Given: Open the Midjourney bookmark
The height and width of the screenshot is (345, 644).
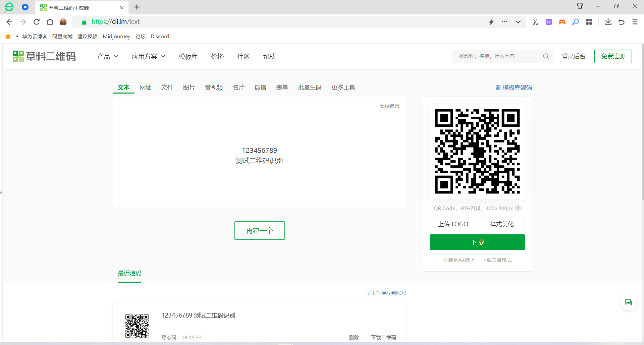Looking at the screenshot, I should [x=116, y=36].
